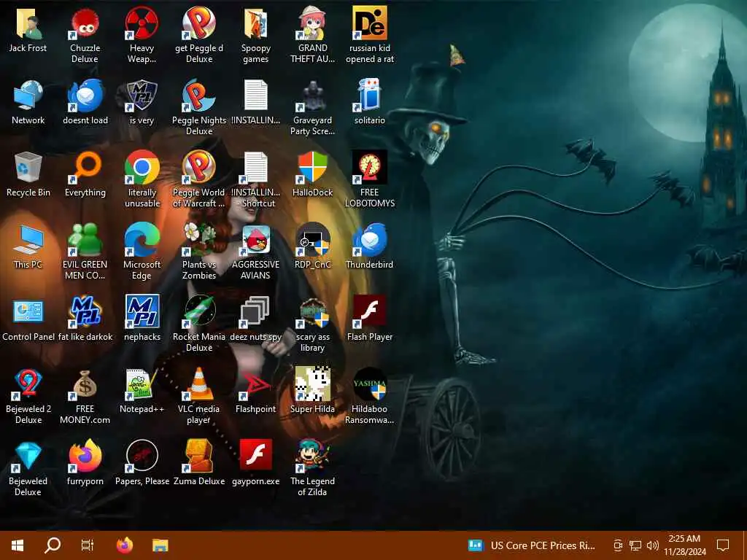Open the network status tray icon

(635, 545)
